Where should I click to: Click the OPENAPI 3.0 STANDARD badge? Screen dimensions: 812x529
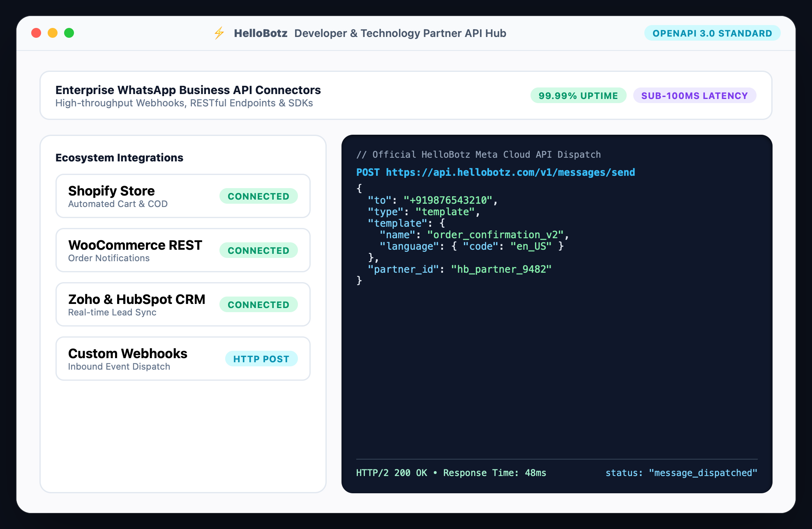(712, 33)
